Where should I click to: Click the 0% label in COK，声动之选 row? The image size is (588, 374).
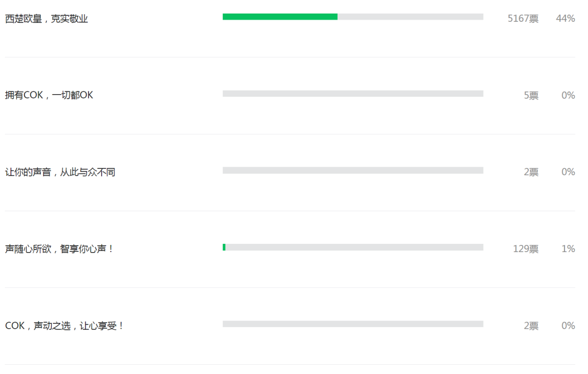coord(568,325)
